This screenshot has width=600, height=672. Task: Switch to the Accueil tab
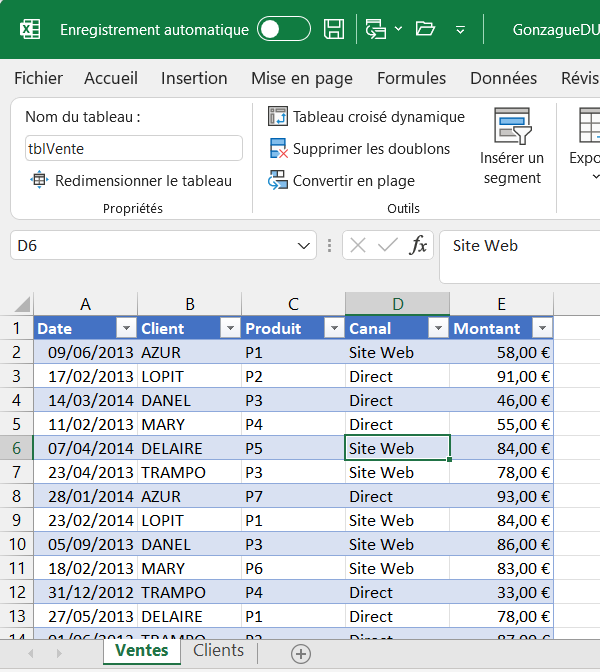click(111, 78)
